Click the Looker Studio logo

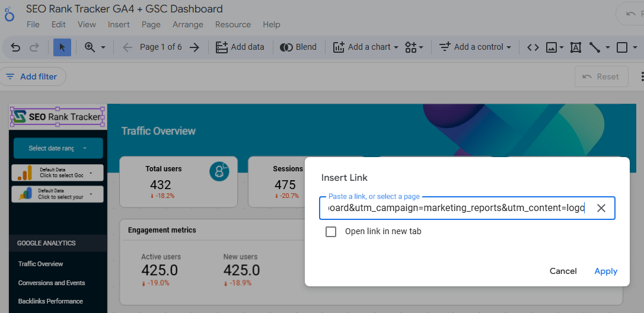(9, 15)
